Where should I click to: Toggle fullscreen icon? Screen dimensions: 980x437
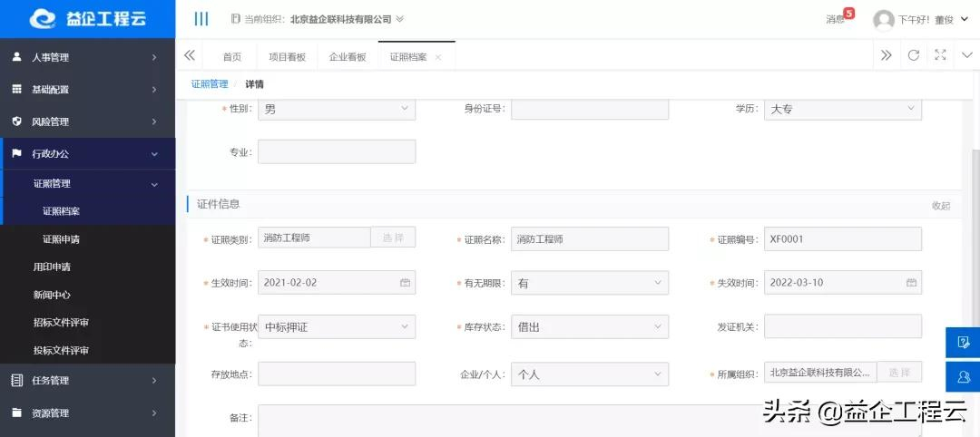(x=940, y=55)
